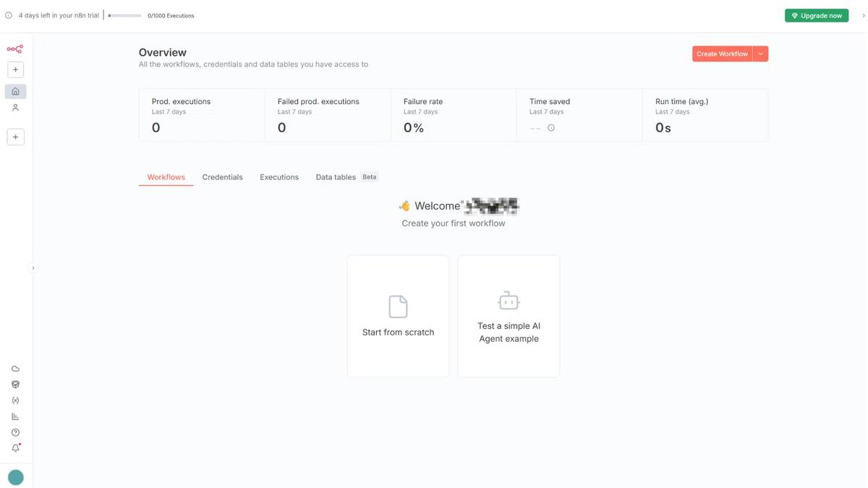Open the Personal user icon in sidebar
Image resolution: width=868 pixels, height=488 pixels.
(x=15, y=108)
